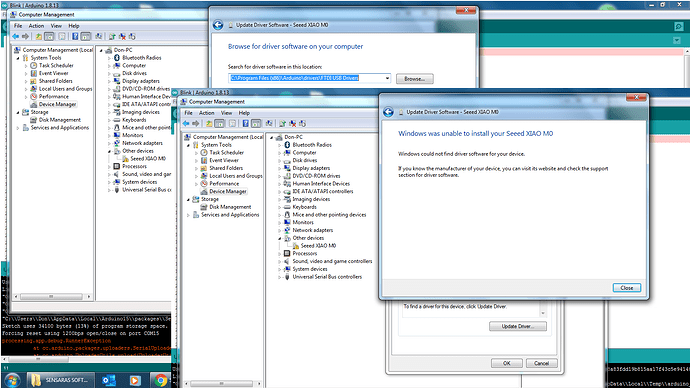Click the blue Help icon in the front Computer Management toolbar
This screenshot has width=690, height=388.
pos(245,124)
